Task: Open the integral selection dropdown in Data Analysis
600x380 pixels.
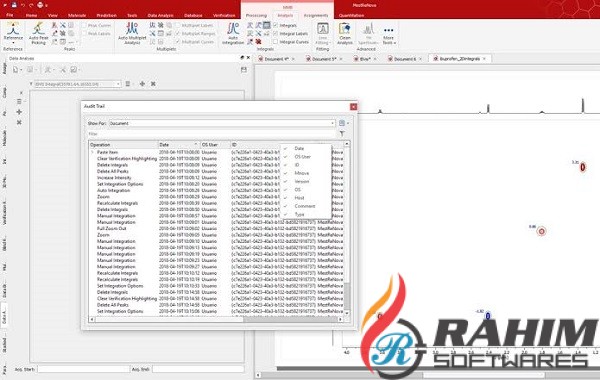Action: click(x=78, y=83)
